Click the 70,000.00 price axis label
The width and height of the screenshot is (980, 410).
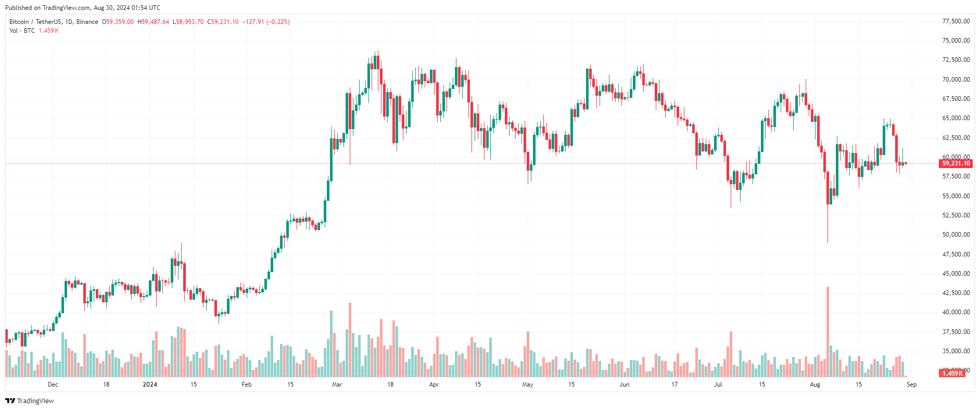[956, 80]
